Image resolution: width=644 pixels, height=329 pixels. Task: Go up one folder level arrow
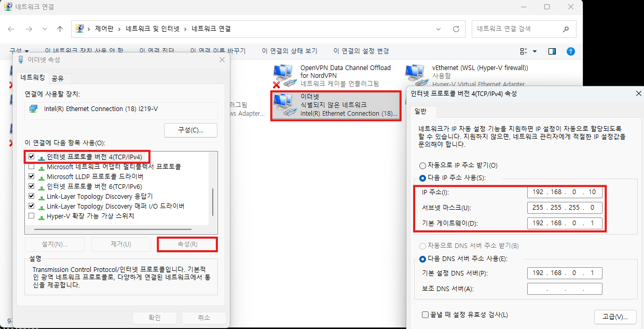tap(60, 29)
